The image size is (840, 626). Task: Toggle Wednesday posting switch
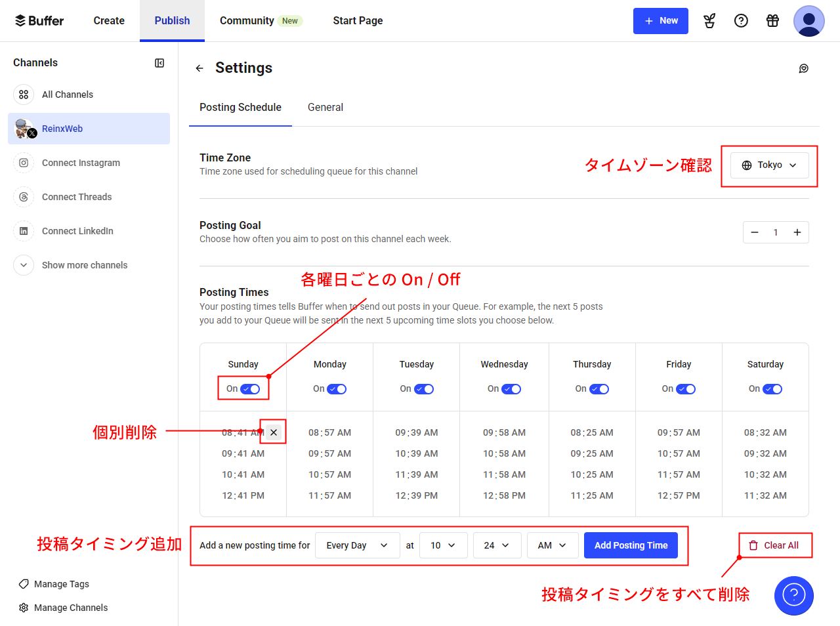click(511, 389)
